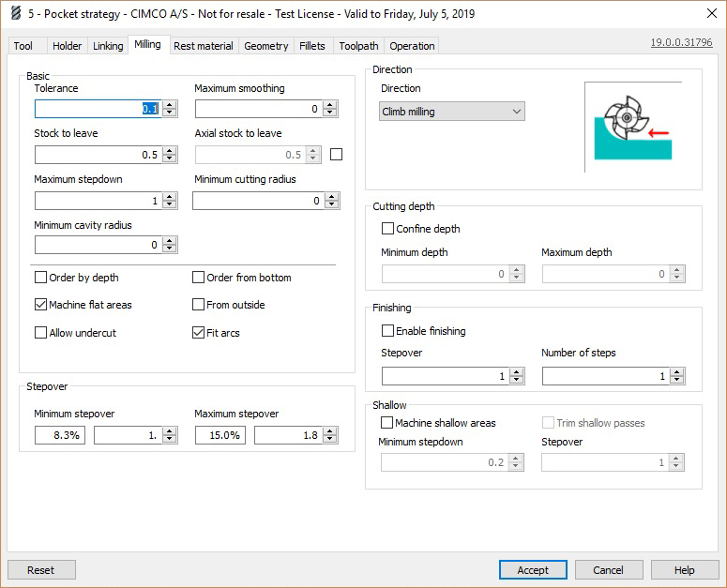Screen dimensions: 727x588
Task: Uncheck Machine flat areas option
Action: pyautogui.click(x=41, y=305)
